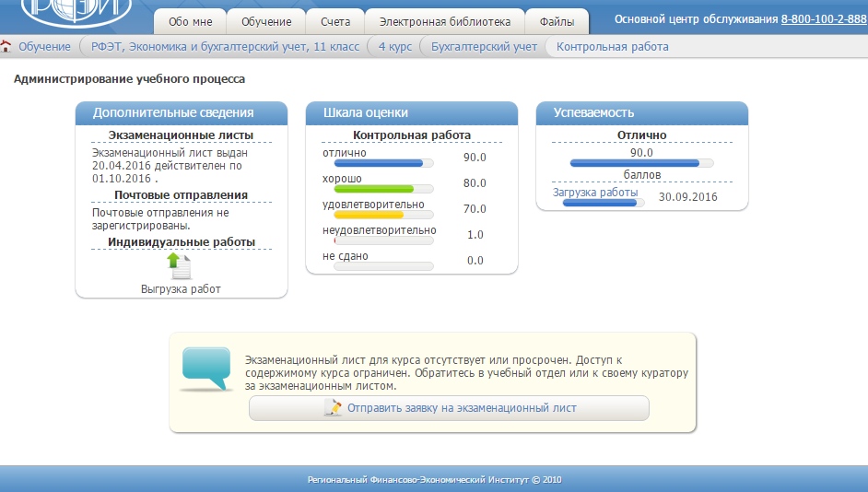Click the pencil icon on the request button
This screenshot has width=868, height=492.
click(333, 407)
